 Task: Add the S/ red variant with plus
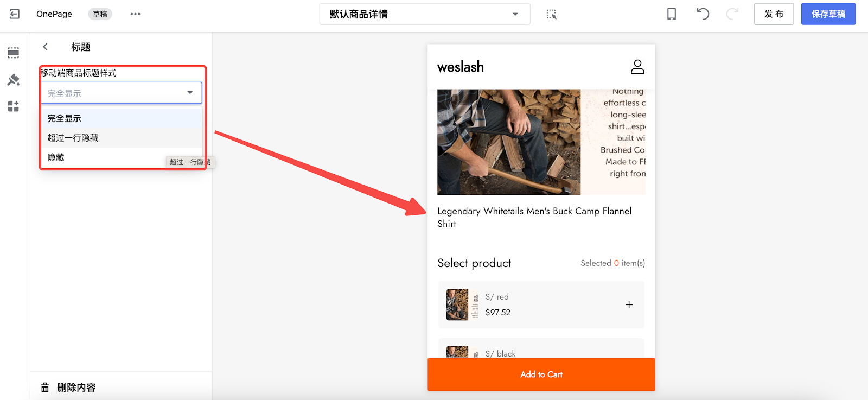(x=629, y=304)
